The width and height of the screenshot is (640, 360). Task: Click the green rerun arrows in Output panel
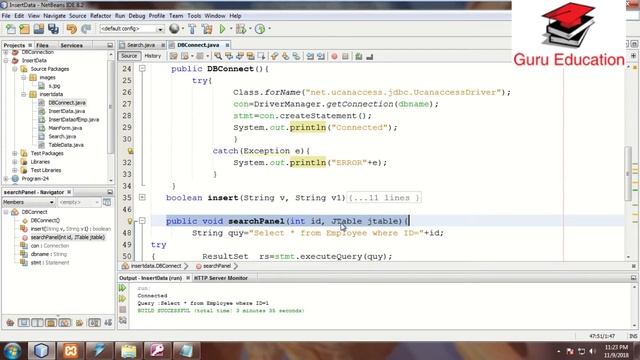[122, 288]
